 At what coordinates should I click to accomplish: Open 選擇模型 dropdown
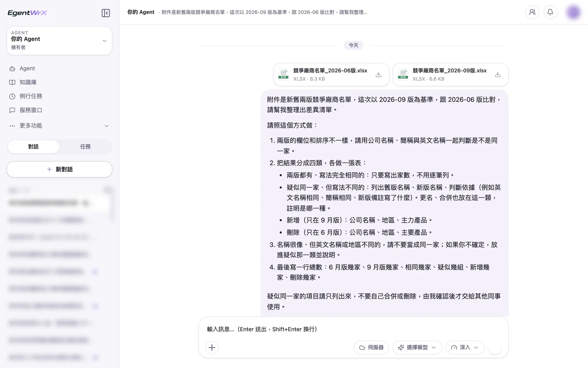[x=417, y=347]
